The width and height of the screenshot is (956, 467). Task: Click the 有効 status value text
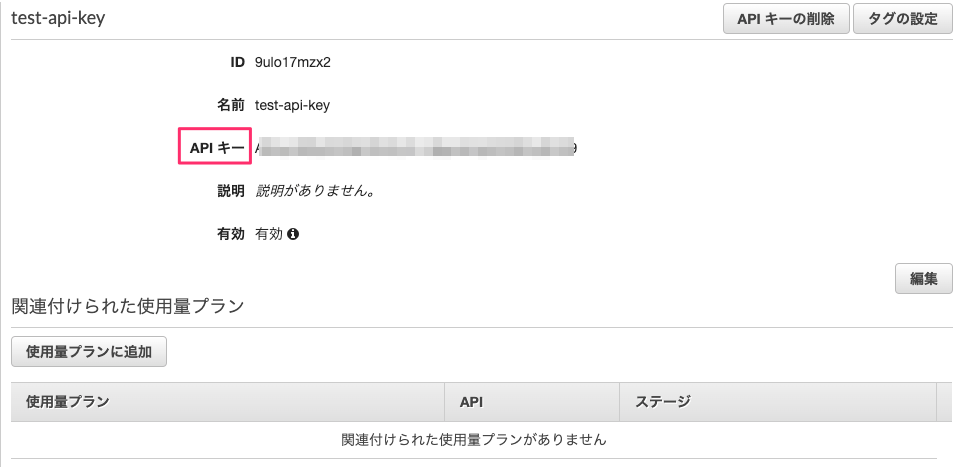[269, 234]
